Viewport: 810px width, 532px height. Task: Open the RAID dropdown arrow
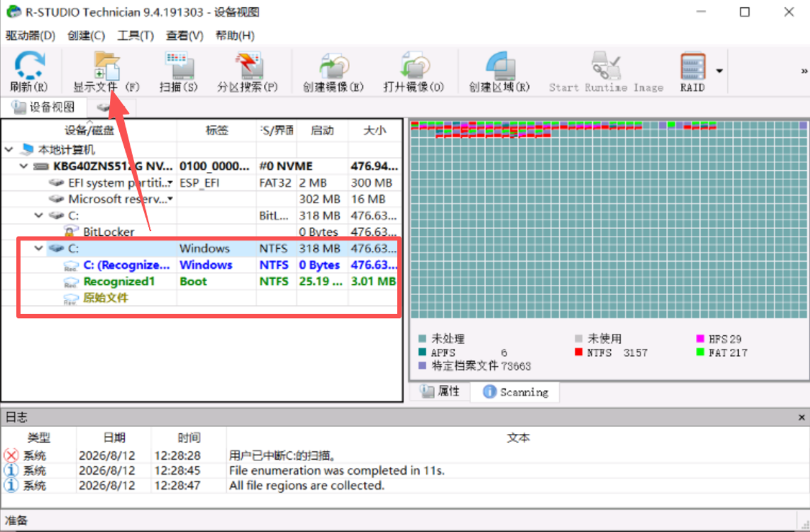[719, 71]
